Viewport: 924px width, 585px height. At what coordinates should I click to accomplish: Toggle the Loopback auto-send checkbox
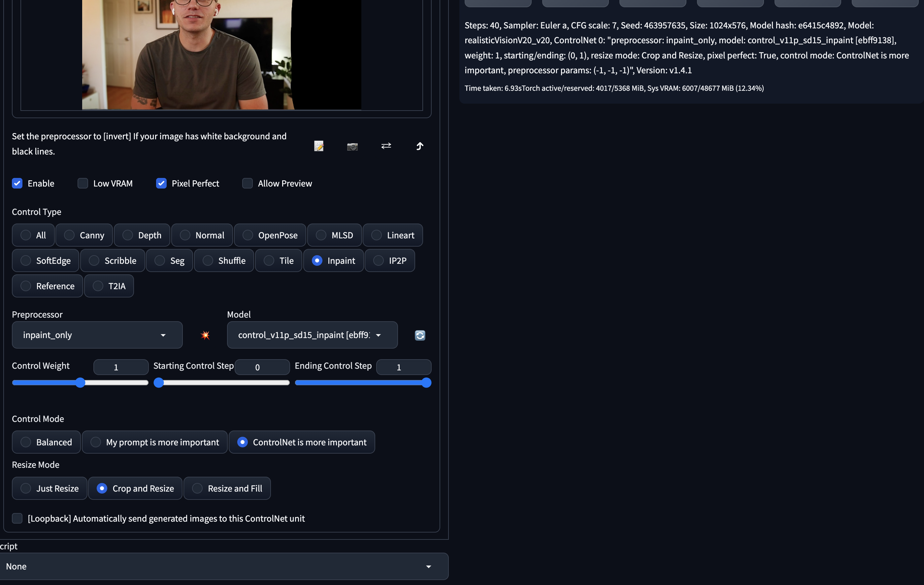[17, 518]
